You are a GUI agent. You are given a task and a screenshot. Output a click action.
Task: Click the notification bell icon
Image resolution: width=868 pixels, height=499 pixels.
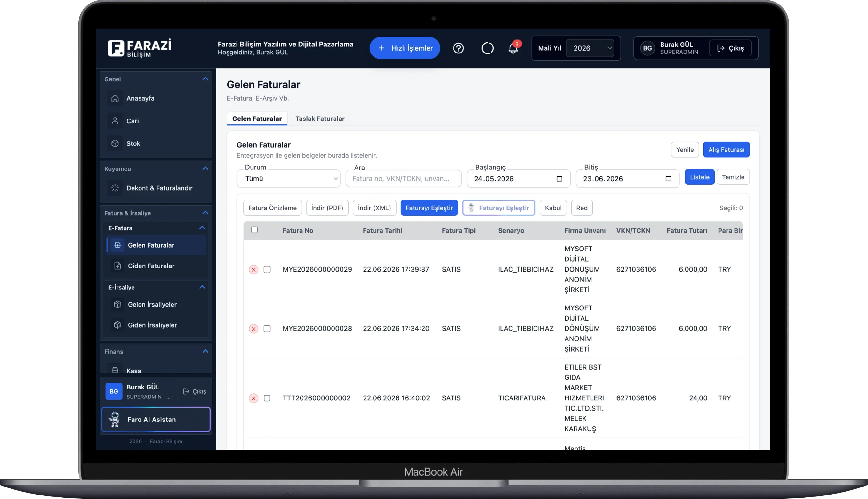click(x=513, y=48)
